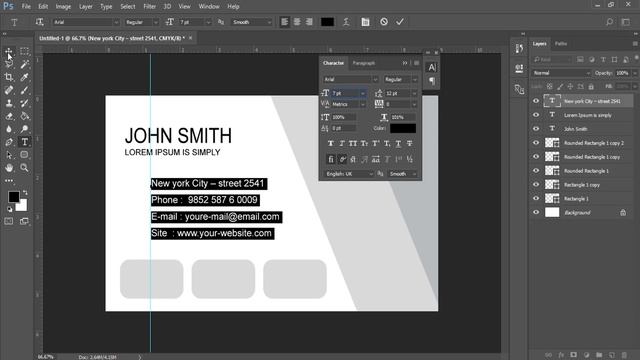Open the Window menu
The height and width of the screenshot is (360, 640).
209,7
